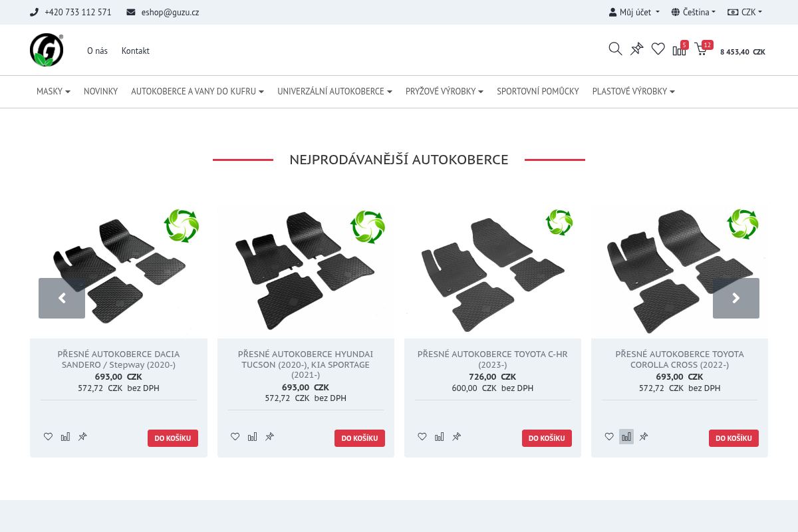The width and height of the screenshot is (798, 532).
Task: Open the Kontakt link
Action: [x=136, y=51]
